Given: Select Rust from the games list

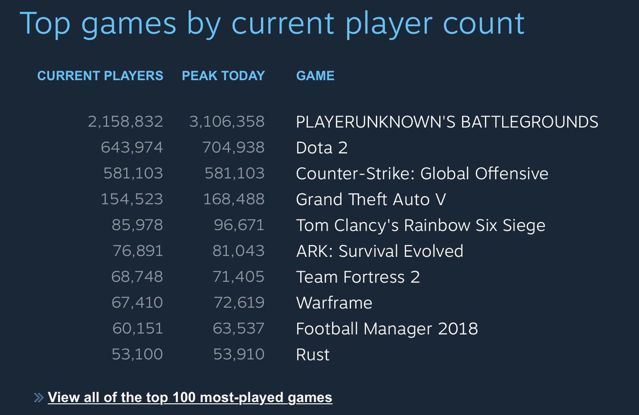Looking at the screenshot, I should coord(313,354).
